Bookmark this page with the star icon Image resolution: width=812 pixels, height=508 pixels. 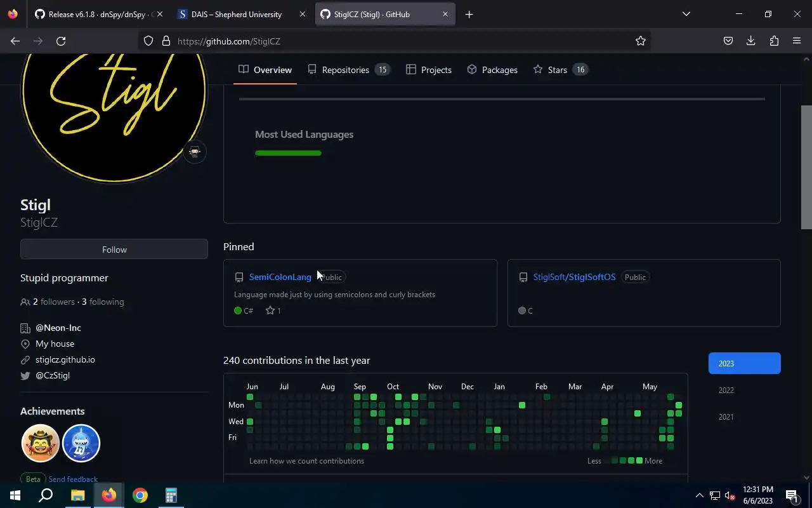[641, 41]
